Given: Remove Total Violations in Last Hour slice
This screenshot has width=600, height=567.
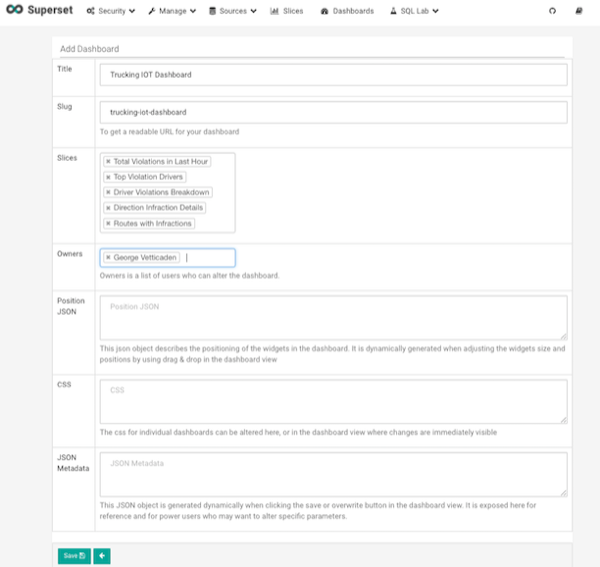Looking at the screenshot, I should (x=108, y=161).
